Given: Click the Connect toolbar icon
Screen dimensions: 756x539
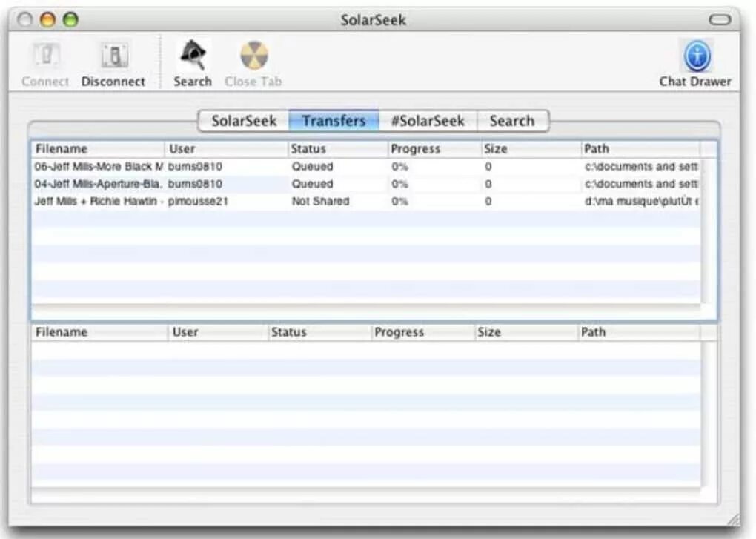Looking at the screenshot, I should point(45,56).
